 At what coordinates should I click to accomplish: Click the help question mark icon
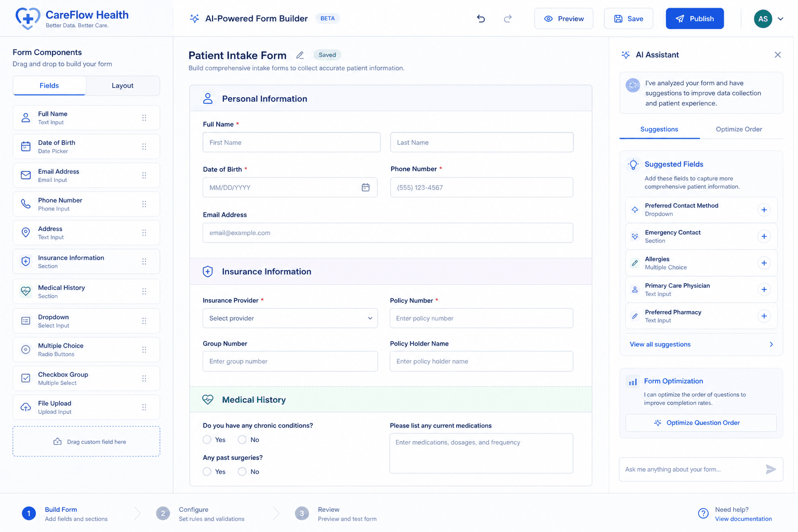(x=703, y=513)
